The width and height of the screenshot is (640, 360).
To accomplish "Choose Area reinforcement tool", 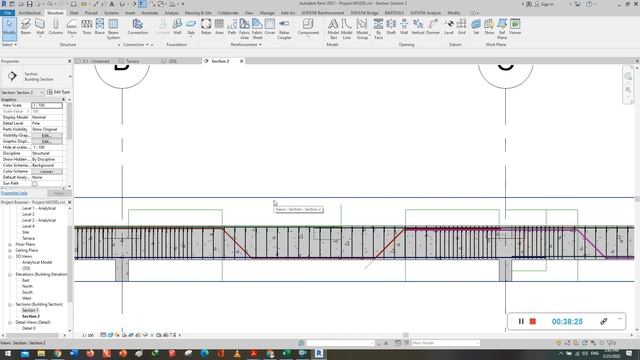I will [219, 27].
